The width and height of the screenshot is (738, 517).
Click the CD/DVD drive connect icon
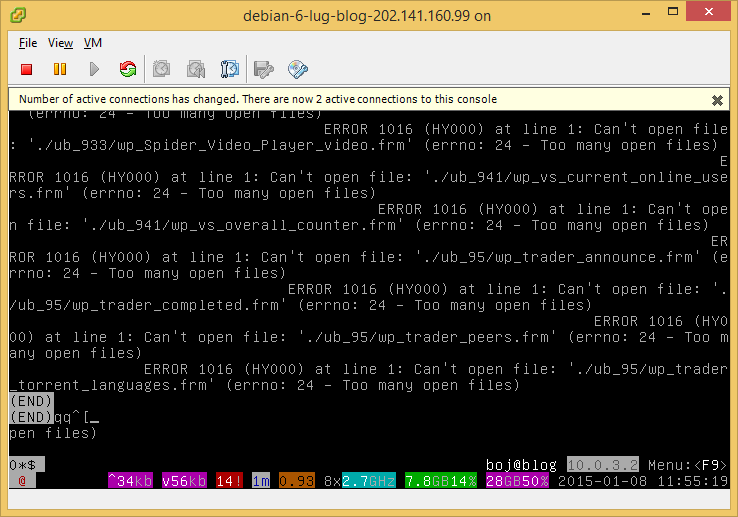297,69
